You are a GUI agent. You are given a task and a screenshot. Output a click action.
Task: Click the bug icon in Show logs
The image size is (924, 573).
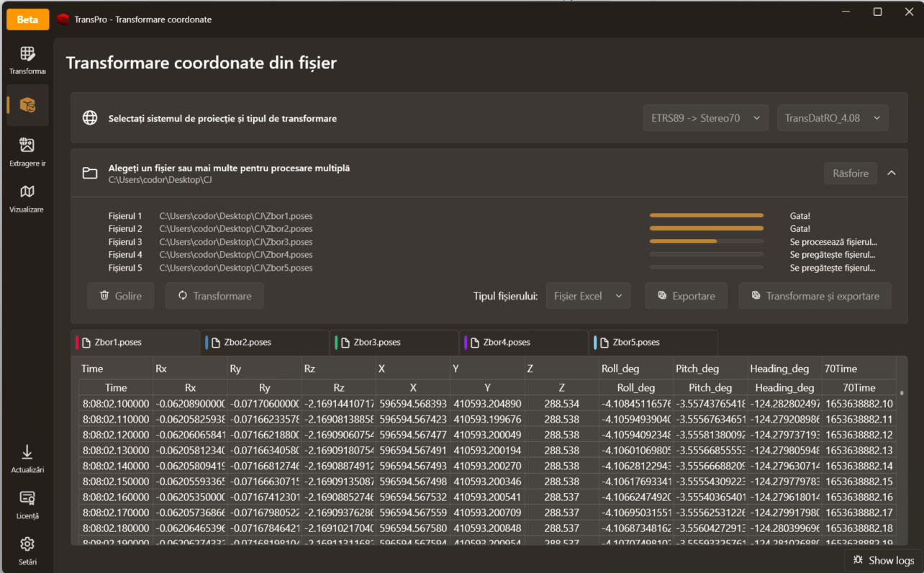point(858,560)
